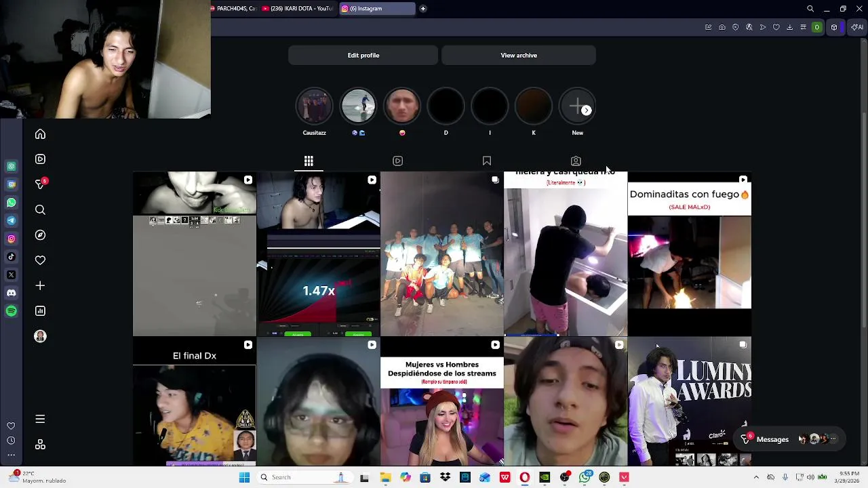Image resolution: width=868 pixels, height=488 pixels.
Task: Open ChatGPT in Opera sidebar
Action: [x=11, y=166]
